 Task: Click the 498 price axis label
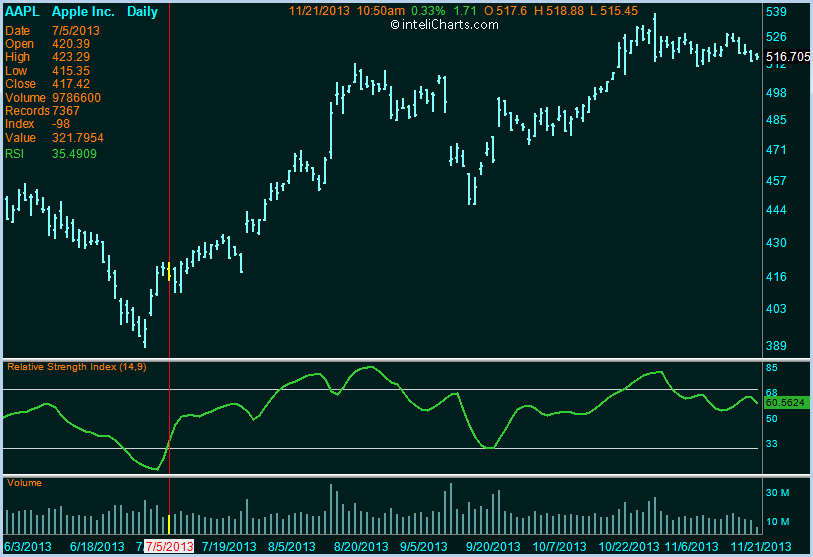tap(776, 93)
